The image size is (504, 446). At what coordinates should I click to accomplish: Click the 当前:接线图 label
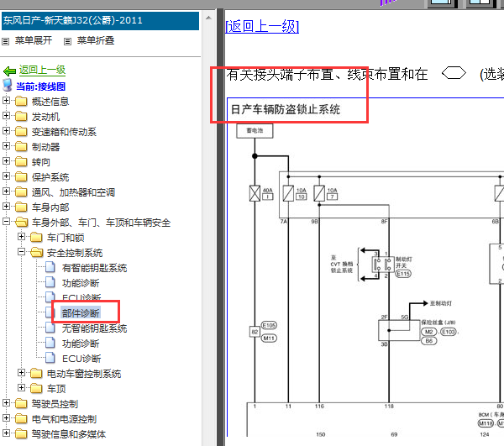click(x=41, y=87)
